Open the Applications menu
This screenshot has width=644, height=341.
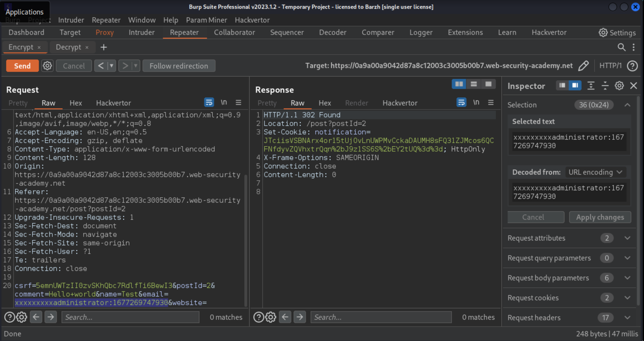pyautogui.click(x=25, y=12)
